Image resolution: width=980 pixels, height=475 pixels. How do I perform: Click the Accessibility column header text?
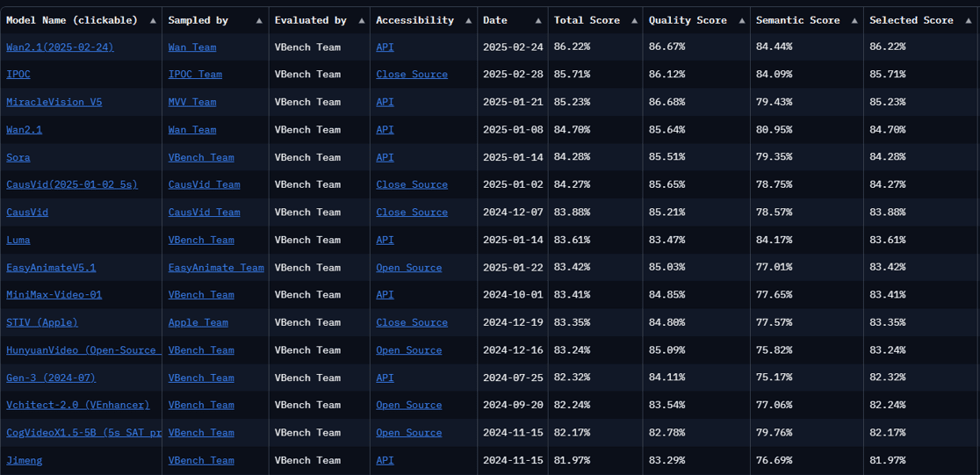pyautogui.click(x=415, y=20)
